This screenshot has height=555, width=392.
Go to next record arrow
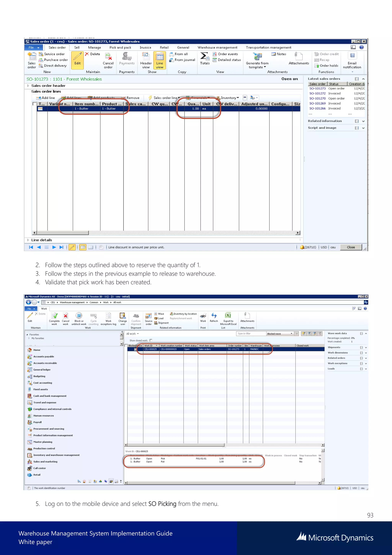(x=54, y=247)
